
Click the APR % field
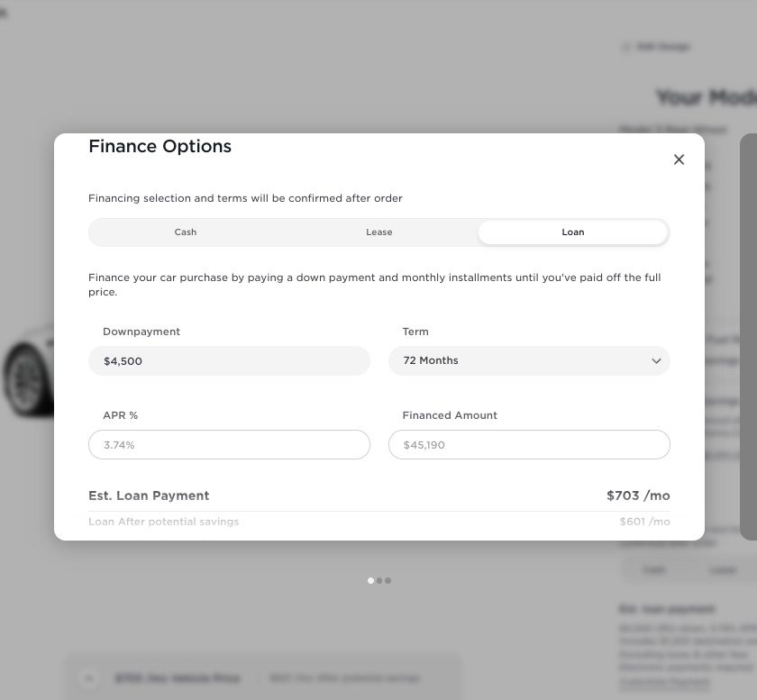(x=229, y=445)
